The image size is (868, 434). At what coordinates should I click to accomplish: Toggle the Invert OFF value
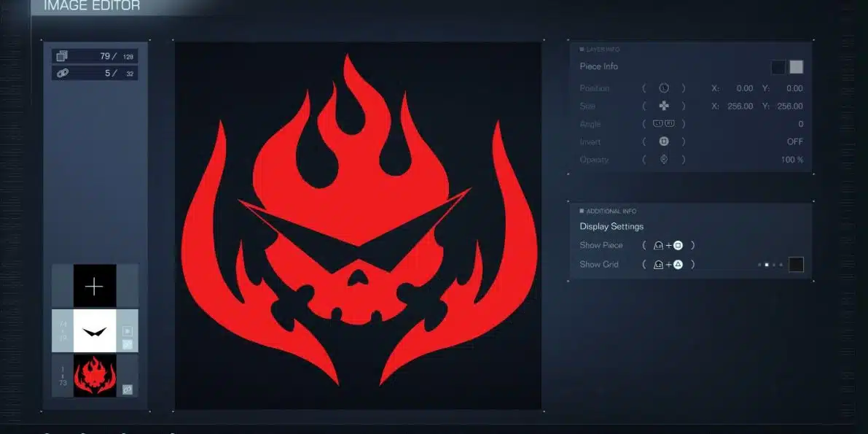click(795, 142)
